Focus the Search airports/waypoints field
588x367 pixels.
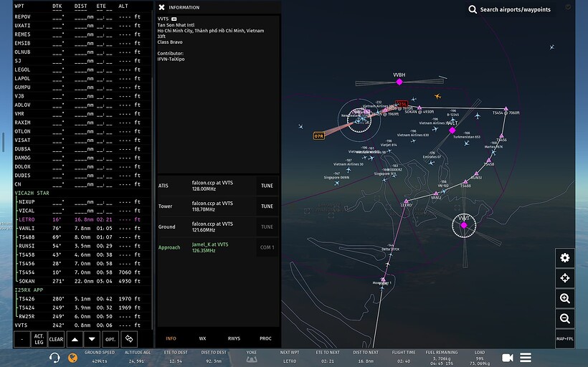516,9
